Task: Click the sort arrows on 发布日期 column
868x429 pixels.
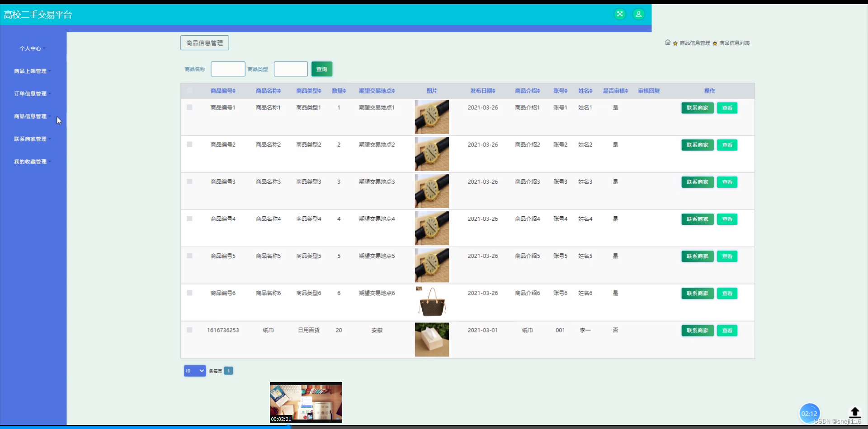Action: point(495,90)
